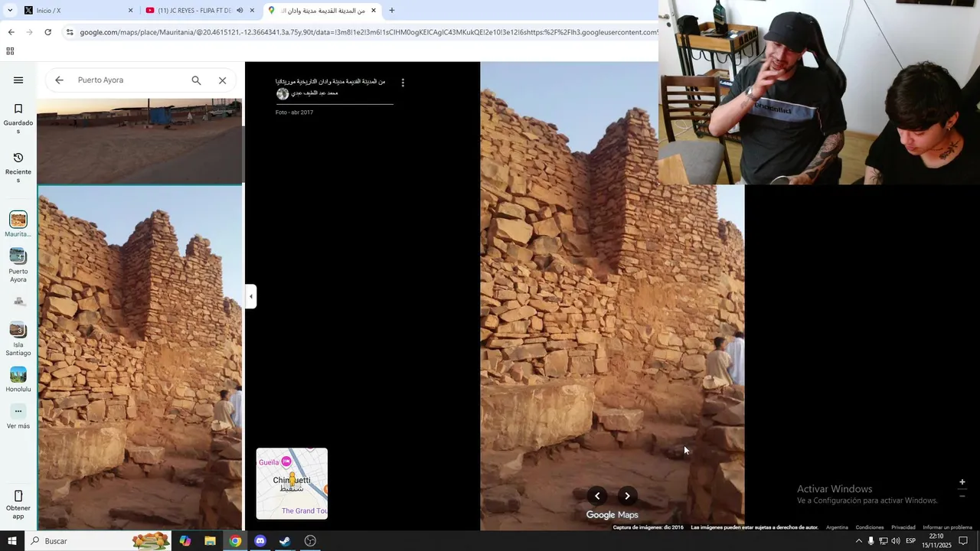Viewport: 980px width, 551px height.
Task: Open the Privacidad link
Action: tap(903, 527)
